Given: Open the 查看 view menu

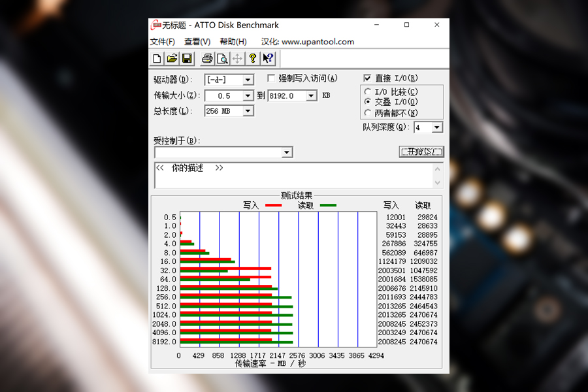Looking at the screenshot, I should [198, 41].
